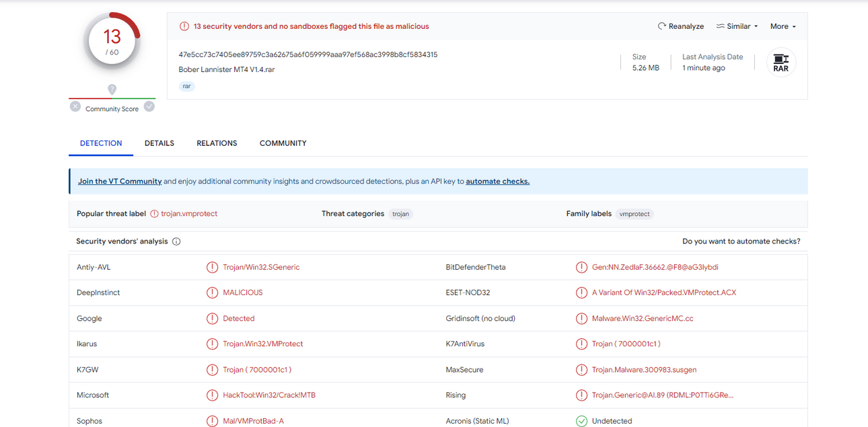Expand the More options dropdown
868x427 pixels.
[783, 26]
